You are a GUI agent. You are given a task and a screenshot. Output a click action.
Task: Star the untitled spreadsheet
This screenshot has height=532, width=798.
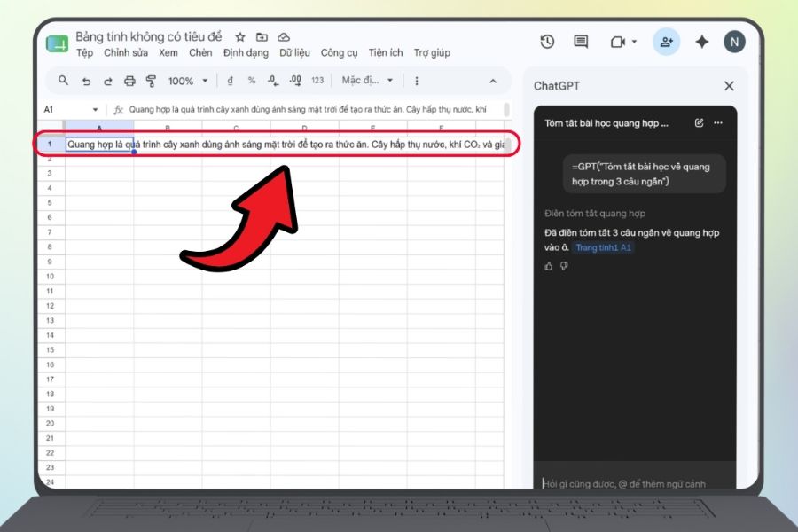pos(240,36)
